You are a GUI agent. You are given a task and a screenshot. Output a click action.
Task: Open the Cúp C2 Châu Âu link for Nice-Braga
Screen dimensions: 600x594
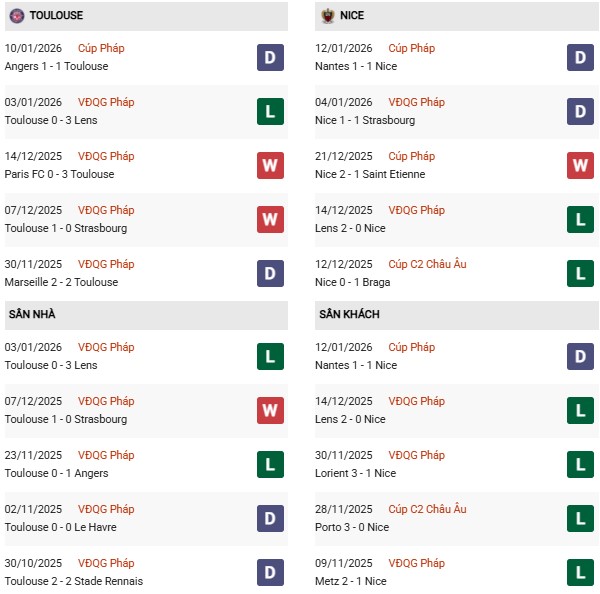[427, 264]
